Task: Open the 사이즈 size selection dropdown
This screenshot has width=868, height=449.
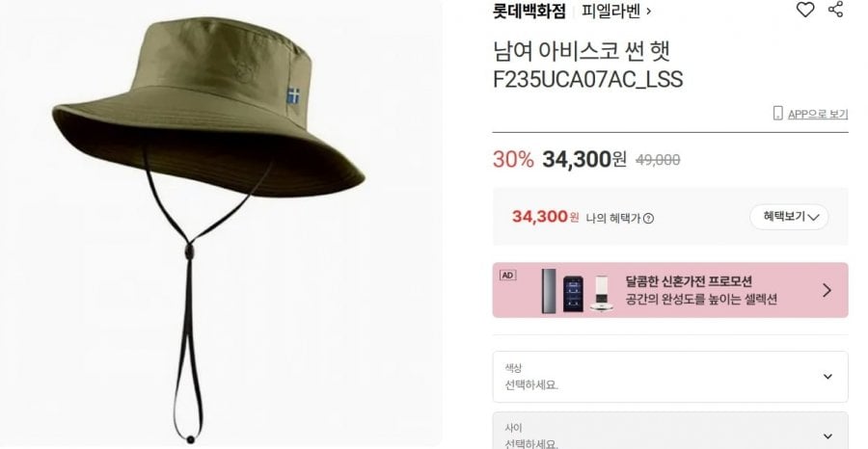Action: (670, 432)
